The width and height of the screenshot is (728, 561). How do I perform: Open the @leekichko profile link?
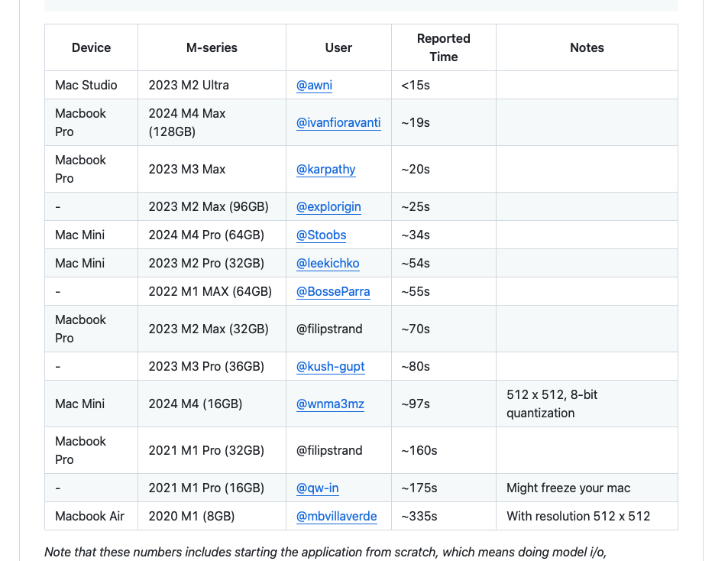point(328,263)
